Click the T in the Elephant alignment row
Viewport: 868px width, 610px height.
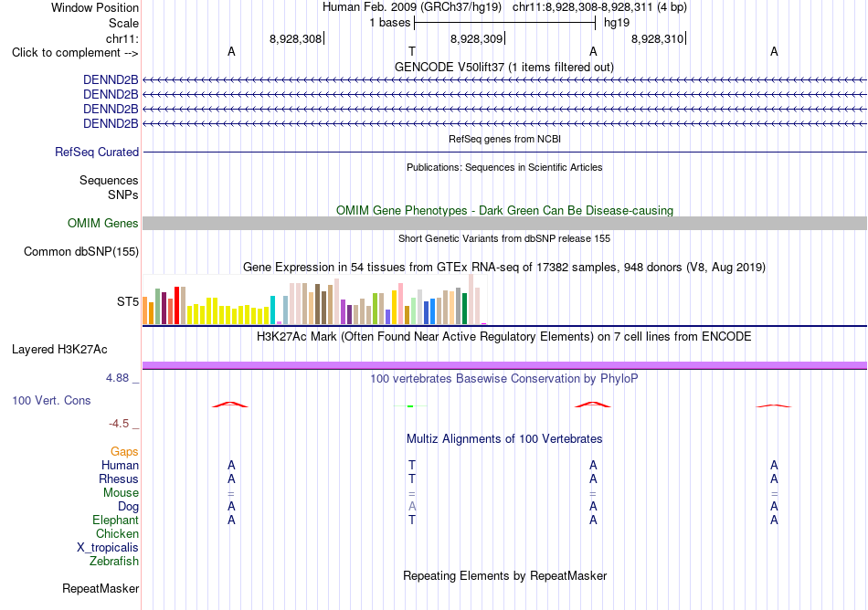point(412,520)
